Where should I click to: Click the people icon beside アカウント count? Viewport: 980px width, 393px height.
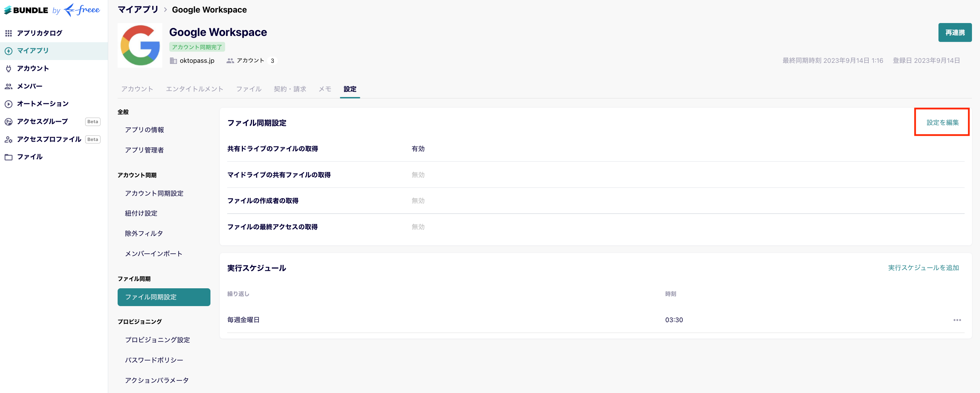point(230,61)
